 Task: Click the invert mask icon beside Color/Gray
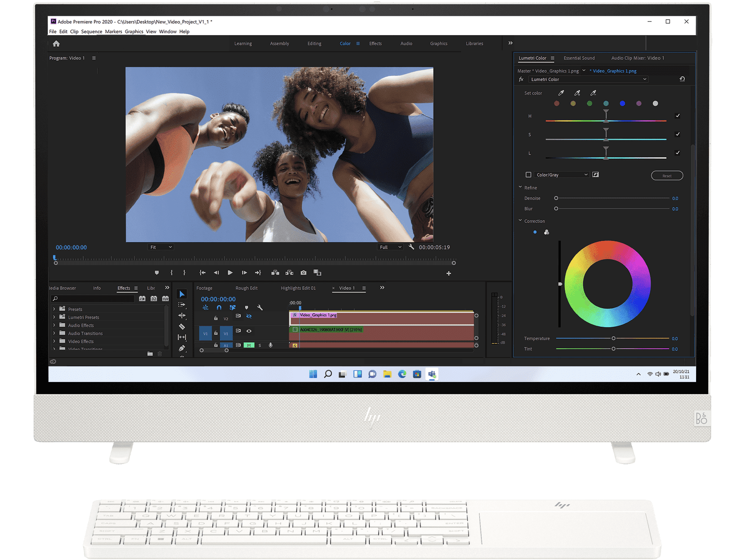pos(595,175)
